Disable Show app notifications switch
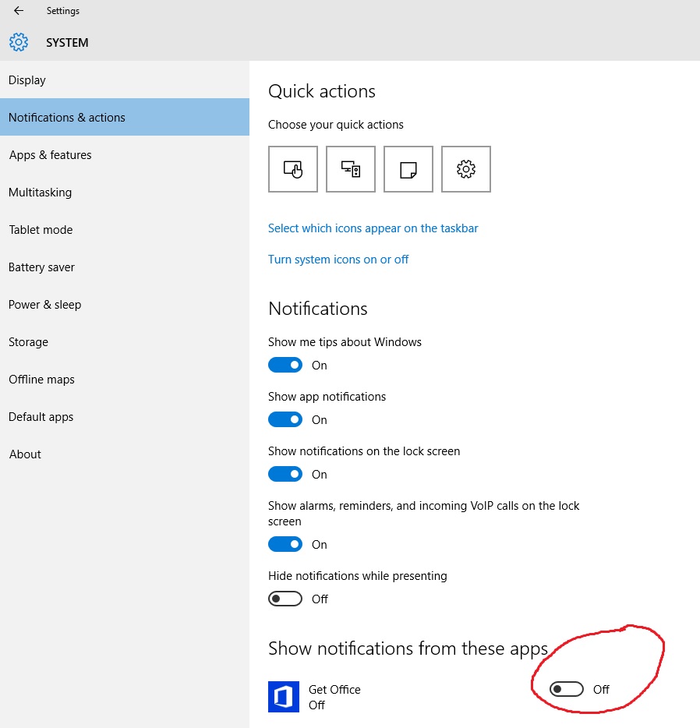 (x=285, y=419)
